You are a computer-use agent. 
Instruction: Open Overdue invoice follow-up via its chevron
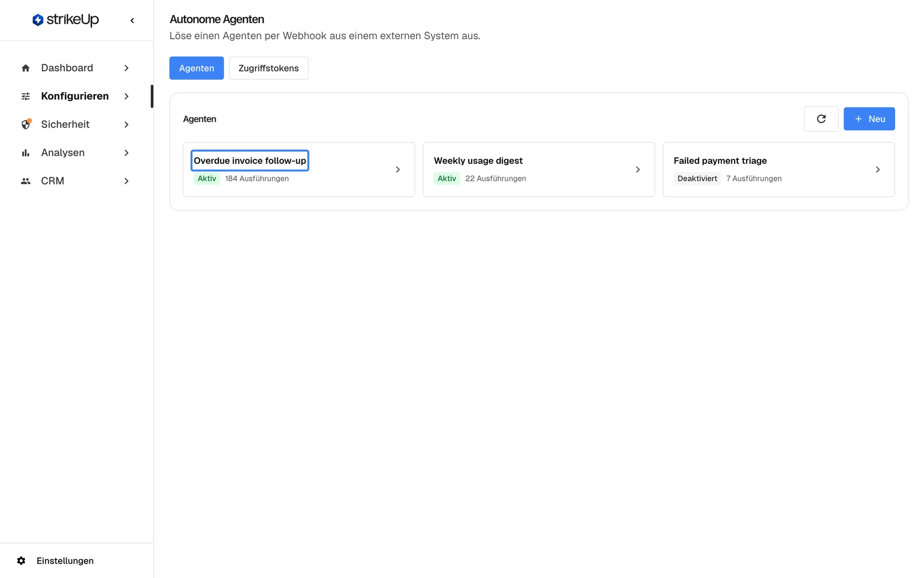(398, 170)
